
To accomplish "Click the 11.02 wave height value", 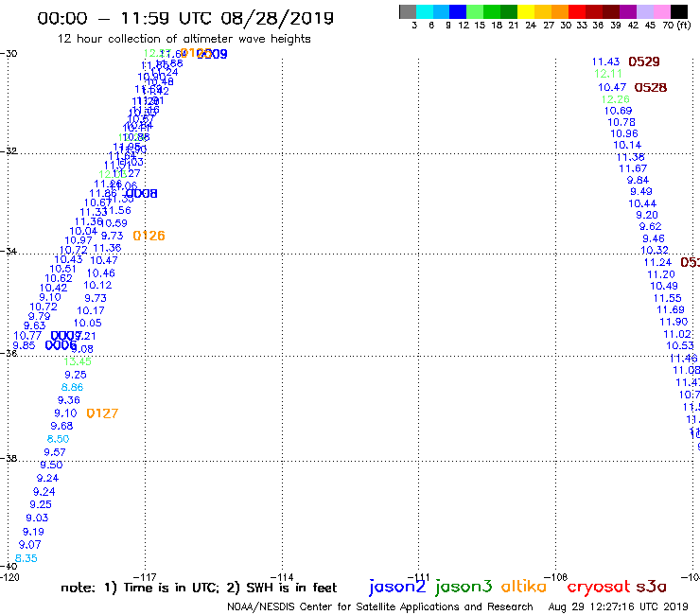I will [x=677, y=335].
